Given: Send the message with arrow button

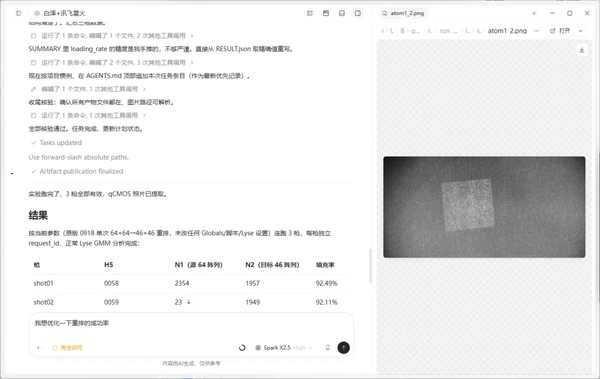Looking at the screenshot, I should 343,348.
